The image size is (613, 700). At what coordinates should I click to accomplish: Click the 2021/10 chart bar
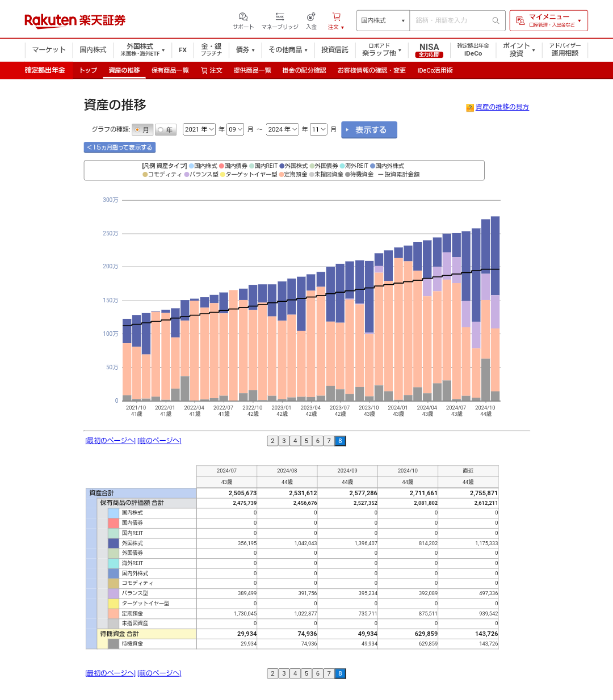(136, 358)
